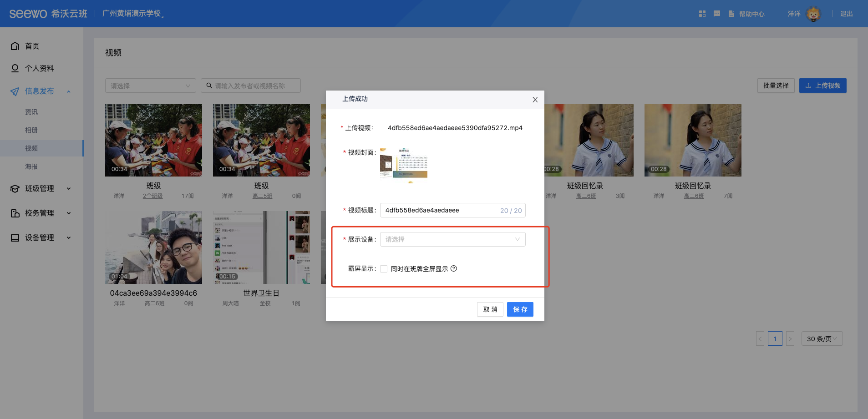Close the 上传成功 dialog with X
The height and width of the screenshot is (419, 868).
(x=535, y=100)
